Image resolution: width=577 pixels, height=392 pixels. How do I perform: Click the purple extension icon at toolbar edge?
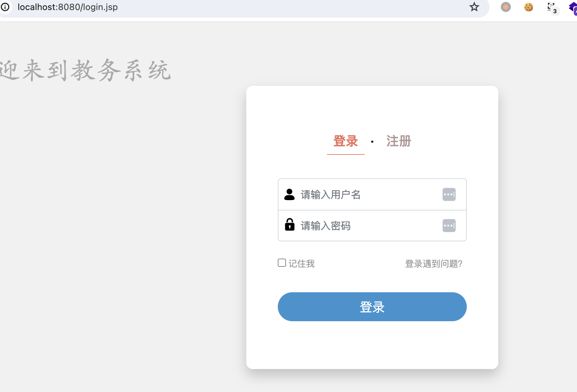(573, 8)
